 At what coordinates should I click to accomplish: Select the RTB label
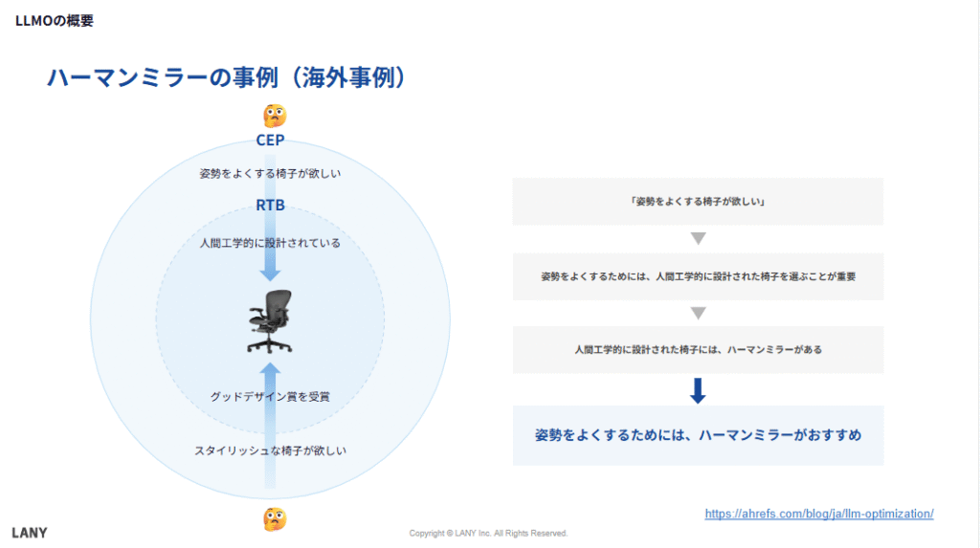[x=270, y=205]
